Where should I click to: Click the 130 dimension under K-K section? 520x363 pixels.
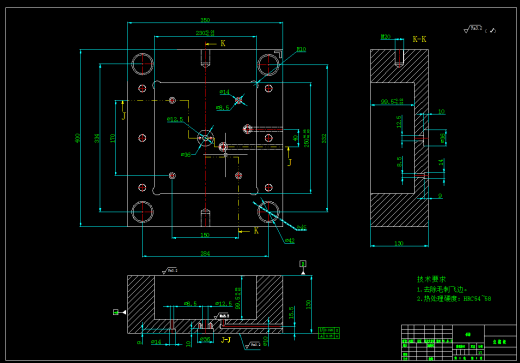tap(399, 243)
